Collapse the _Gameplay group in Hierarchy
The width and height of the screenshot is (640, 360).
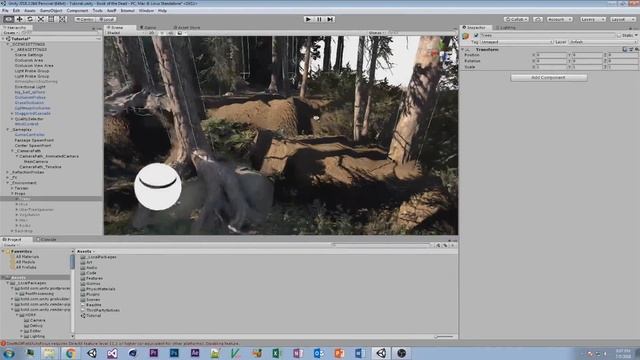8,129
